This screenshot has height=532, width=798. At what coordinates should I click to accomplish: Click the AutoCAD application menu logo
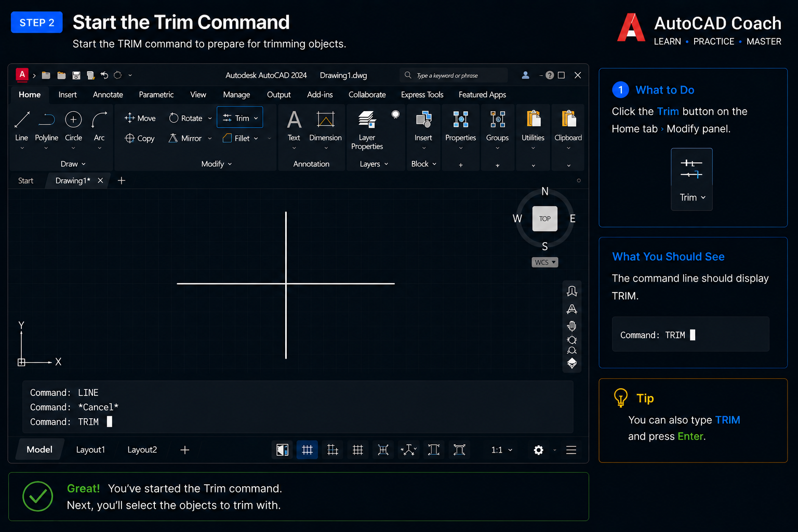(22, 75)
